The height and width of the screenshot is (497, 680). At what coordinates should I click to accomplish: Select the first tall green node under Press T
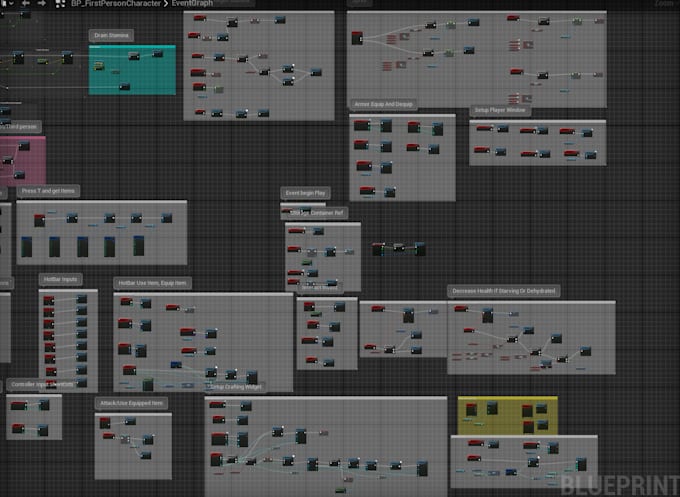[x=26, y=246]
